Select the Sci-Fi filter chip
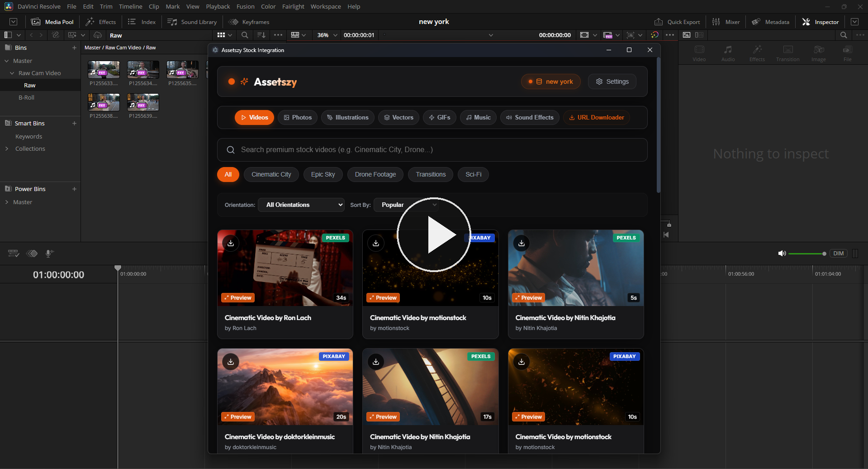 coord(474,174)
